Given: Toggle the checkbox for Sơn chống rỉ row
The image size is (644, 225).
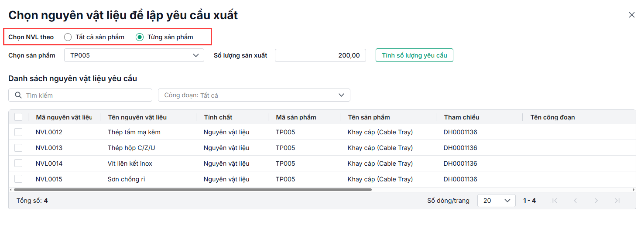Looking at the screenshot, I should (x=18, y=179).
